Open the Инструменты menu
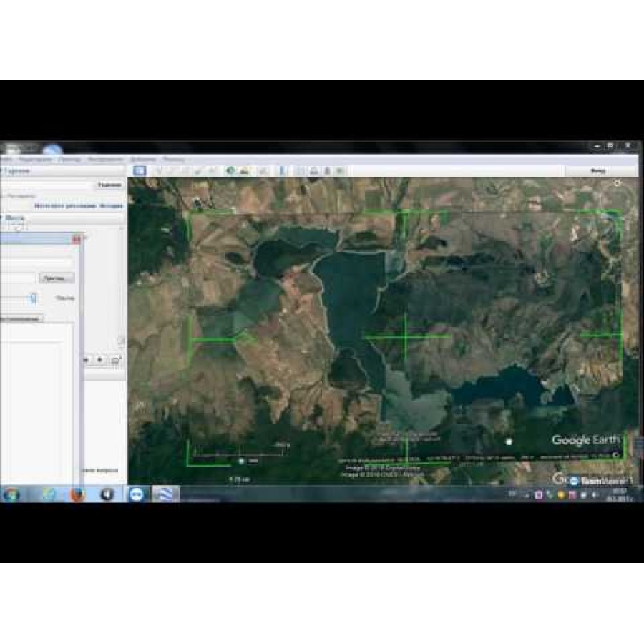 106,159
